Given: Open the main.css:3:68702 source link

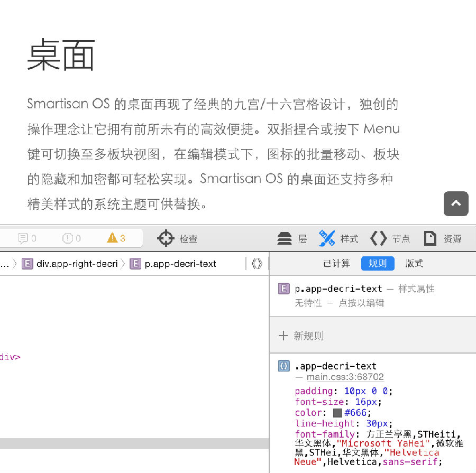Looking at the screenshot, I should click(345, 377).
